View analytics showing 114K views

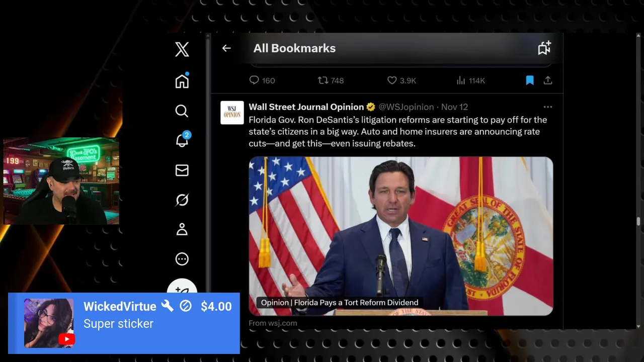coord(470,80)
